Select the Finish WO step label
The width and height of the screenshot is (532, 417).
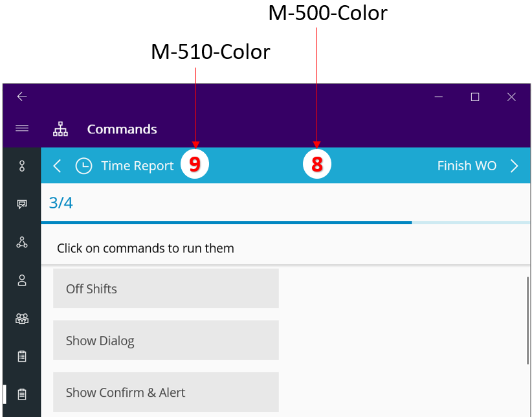point(467,166)
